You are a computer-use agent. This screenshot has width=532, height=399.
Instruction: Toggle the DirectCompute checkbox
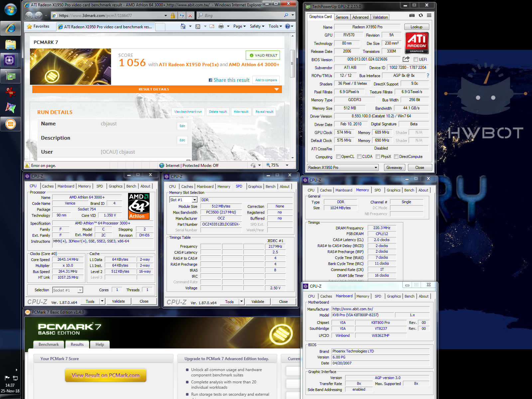[x=396, y=157]
